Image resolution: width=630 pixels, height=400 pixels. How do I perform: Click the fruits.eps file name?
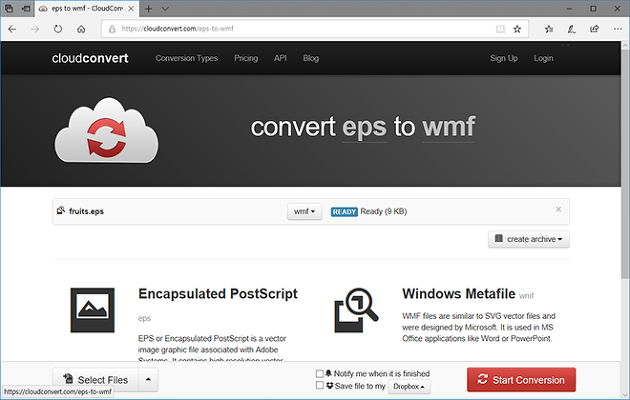pos(86,211)
